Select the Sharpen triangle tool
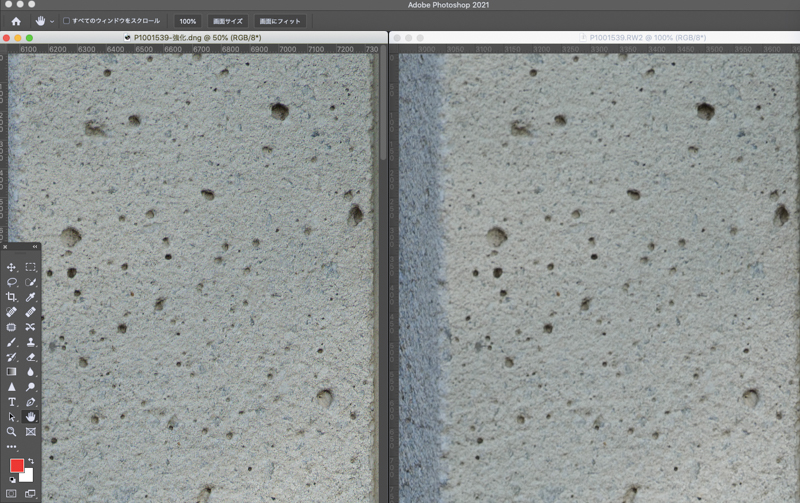Image resolution: width=800 pixels, height=503 pixels. click(x=11, y=387)
